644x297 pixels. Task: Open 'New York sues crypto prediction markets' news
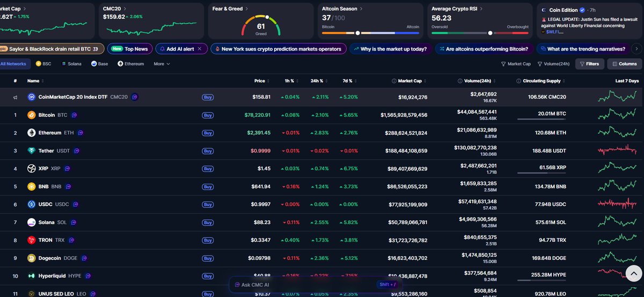(278, 49)
